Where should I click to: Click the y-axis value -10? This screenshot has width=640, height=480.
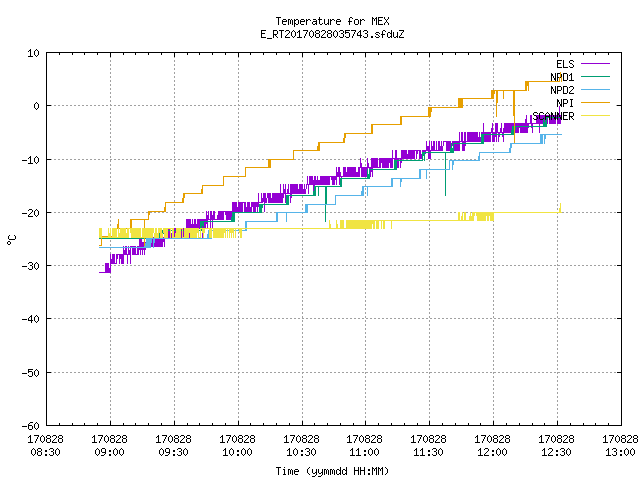[31, 160]
